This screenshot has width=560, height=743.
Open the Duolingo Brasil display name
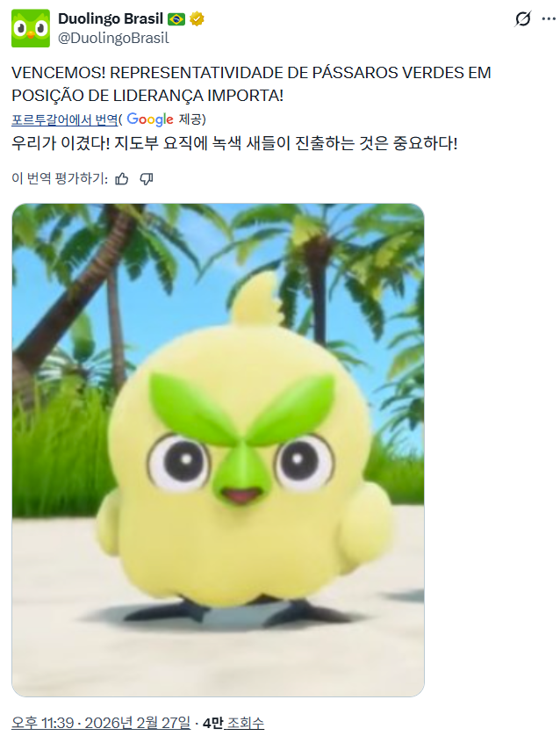click(x=111, y=18)
